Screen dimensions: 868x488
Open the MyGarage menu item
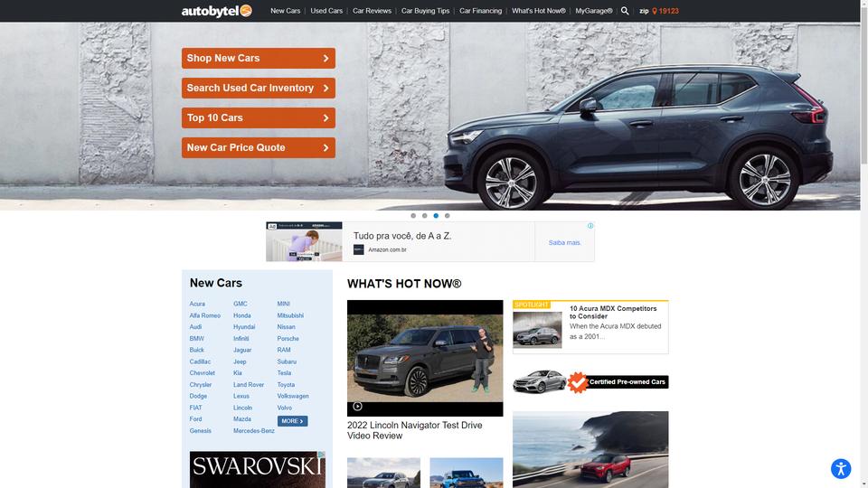593,11
